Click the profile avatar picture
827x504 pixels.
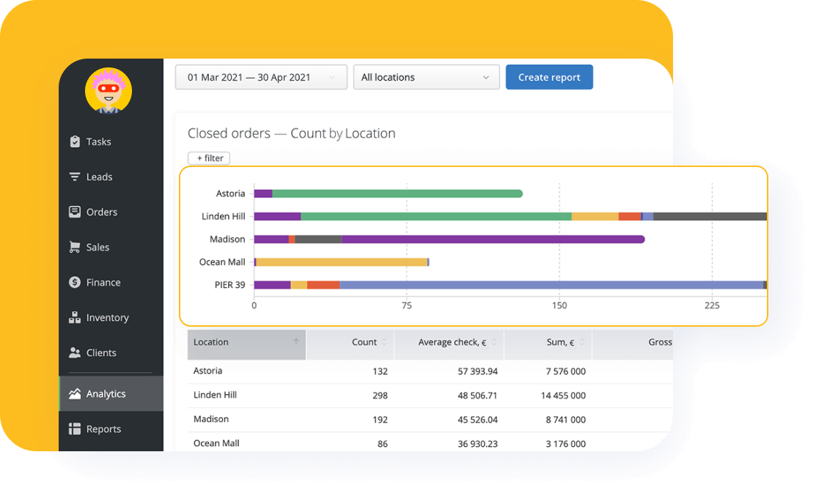tap(109, 90)
